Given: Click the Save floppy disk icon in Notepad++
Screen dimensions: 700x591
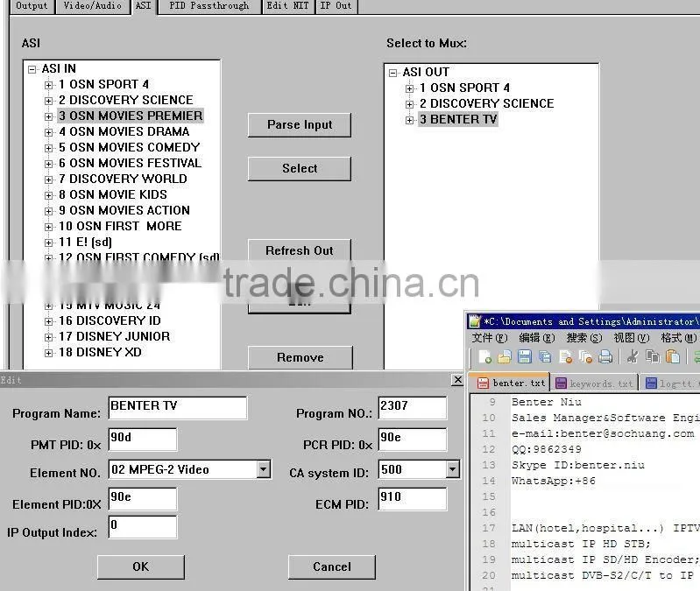Looking at the screenshot, I should click(x=525, y=357).
